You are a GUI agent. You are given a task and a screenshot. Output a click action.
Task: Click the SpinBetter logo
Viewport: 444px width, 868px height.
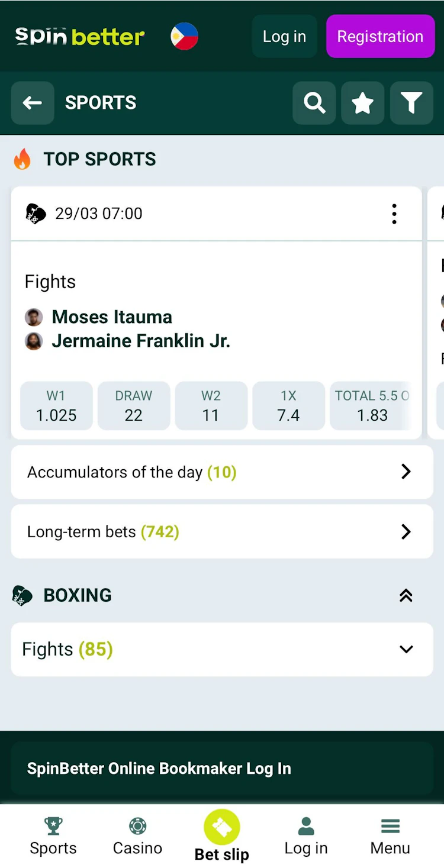[80, 37]
